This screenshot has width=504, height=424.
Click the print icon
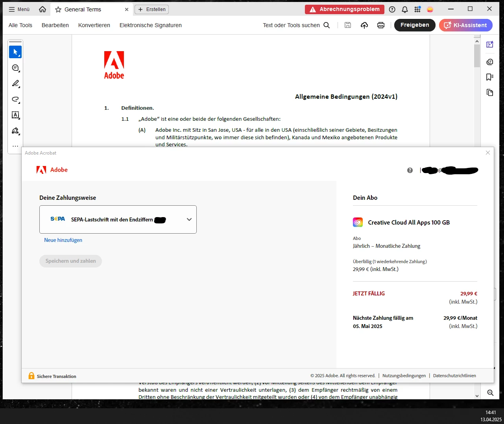pos(381,25)
